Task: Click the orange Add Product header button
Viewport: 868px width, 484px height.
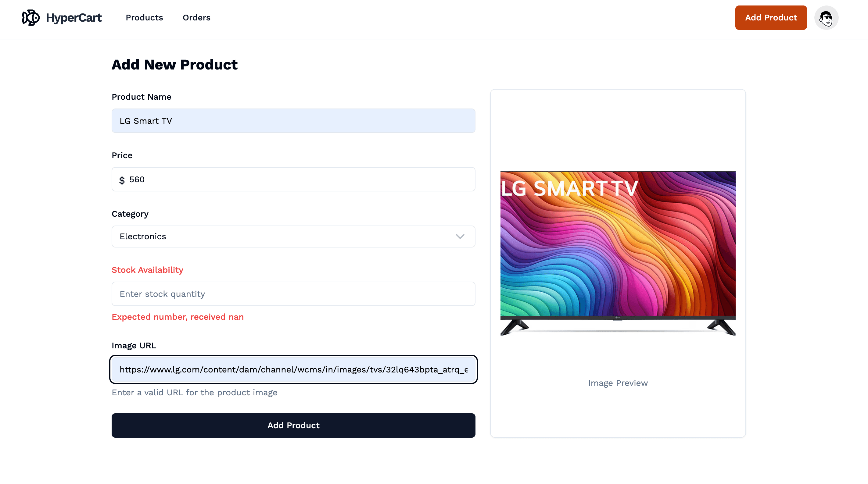Action: tap(771, 17)
